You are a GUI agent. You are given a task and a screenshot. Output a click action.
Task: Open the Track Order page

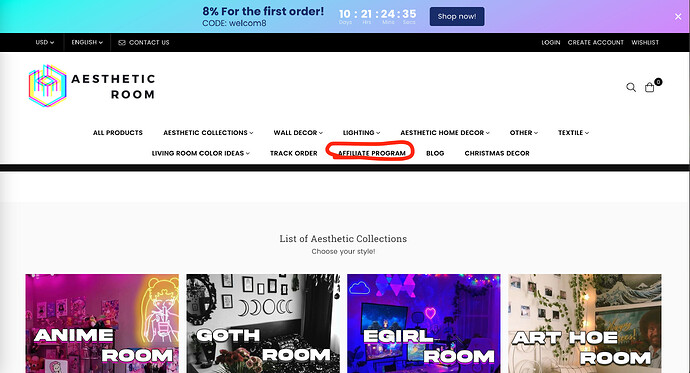pos(294,153)
